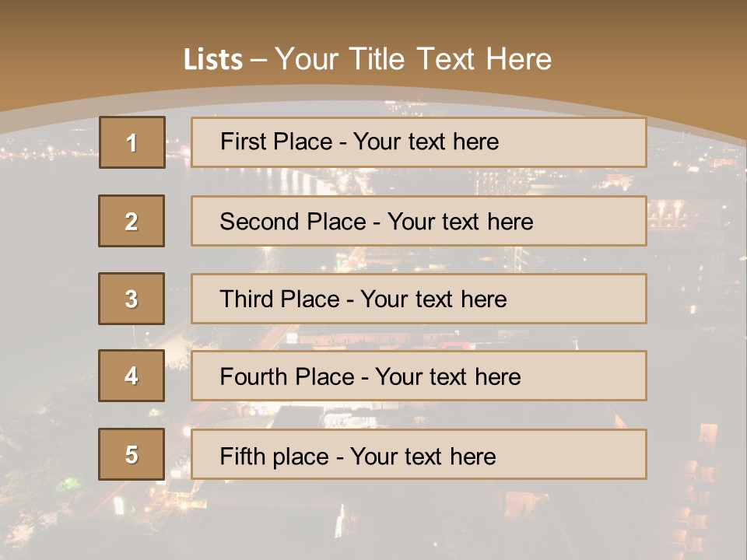Click "Your text here" in Second Place row
747x560 pixels.
click(460, 222)
